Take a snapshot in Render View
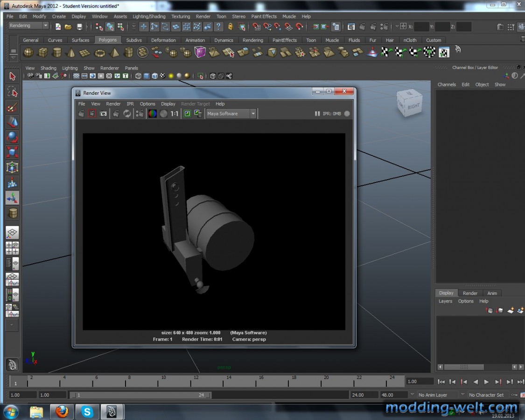Screen dimensions: 525x420 tap(104, 113)
